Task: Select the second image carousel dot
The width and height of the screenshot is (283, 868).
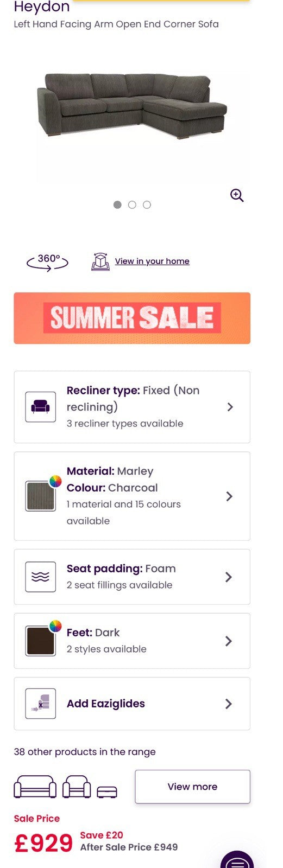Action: pyautogui.click(x=132, y=205)
